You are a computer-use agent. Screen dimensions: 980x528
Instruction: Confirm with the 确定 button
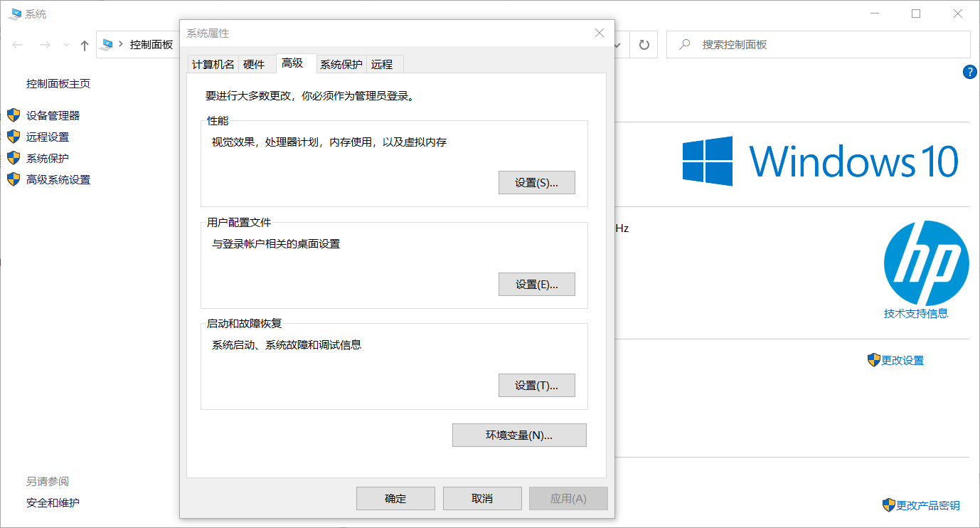395,498
